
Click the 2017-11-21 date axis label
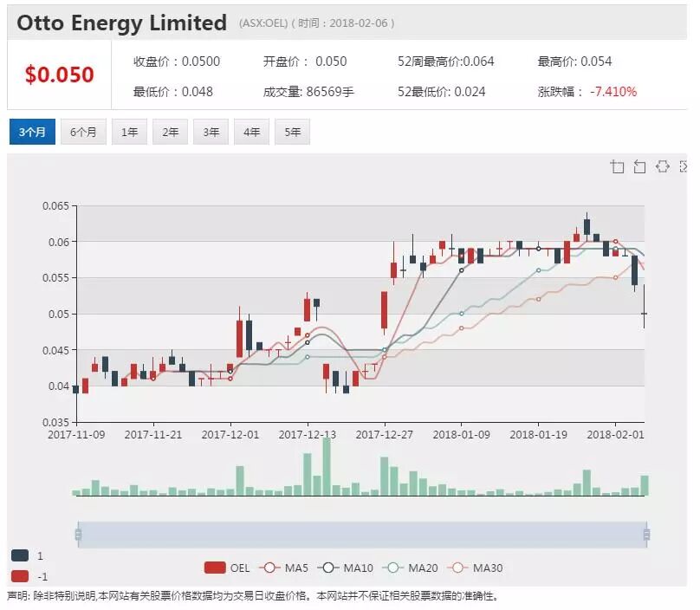coord(153,434)
